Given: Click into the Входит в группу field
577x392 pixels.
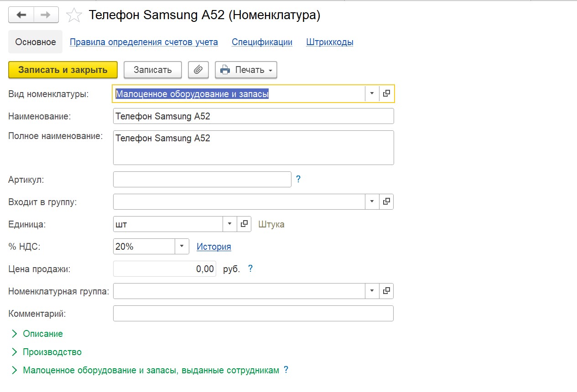Looking at the screenshot, I should point(239,201).
